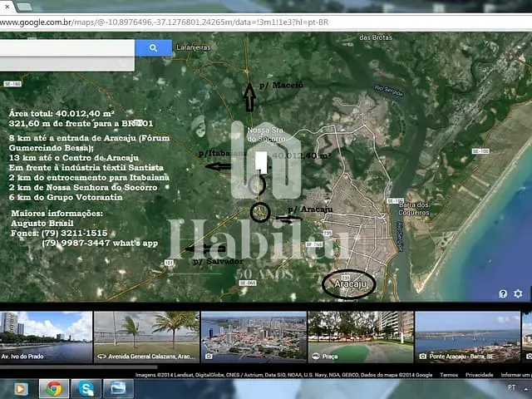Click the Barra dos Coqueiros map label
The width and height of the screenshot is (532, 399).
click(x=414, y=209)
